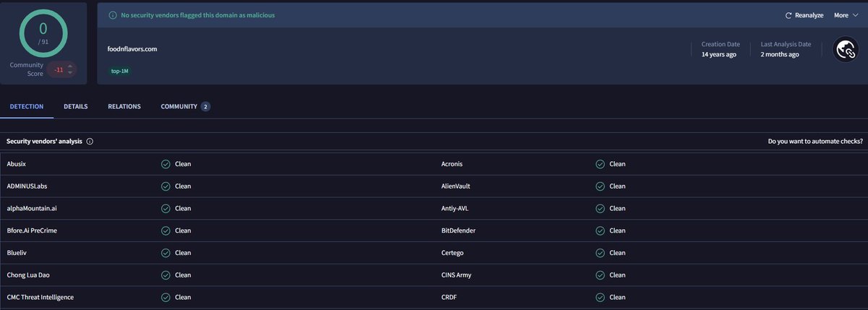The height and width of the screenshot is (310, 868).
Task: Click the BitDefender vendor name
Action: pos(459,231)
